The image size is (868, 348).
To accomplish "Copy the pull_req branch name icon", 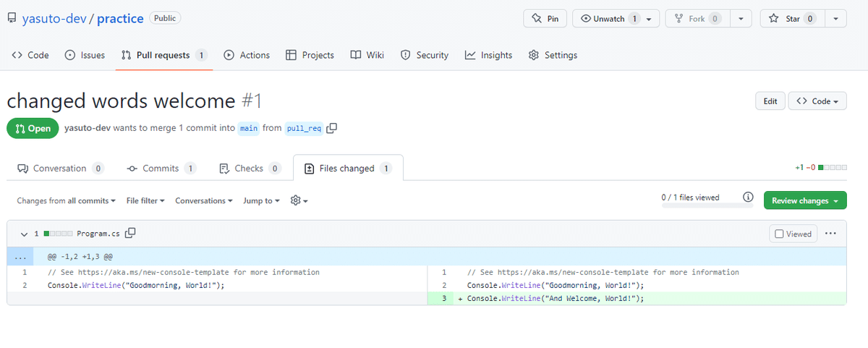I will click(x=332, y=128).
